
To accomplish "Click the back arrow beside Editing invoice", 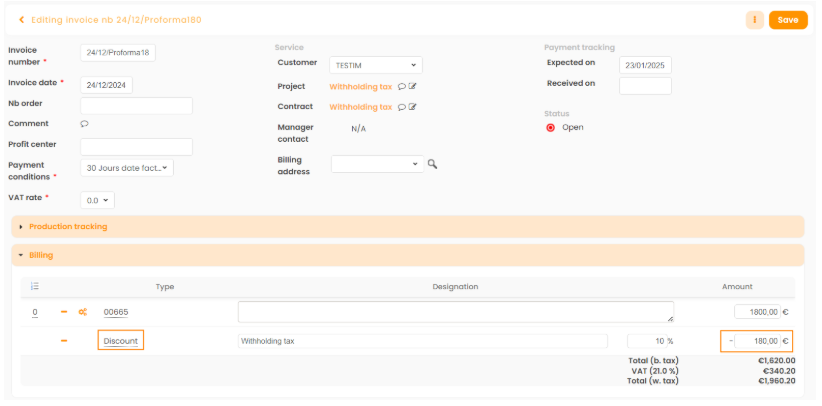I will (21, 20).
